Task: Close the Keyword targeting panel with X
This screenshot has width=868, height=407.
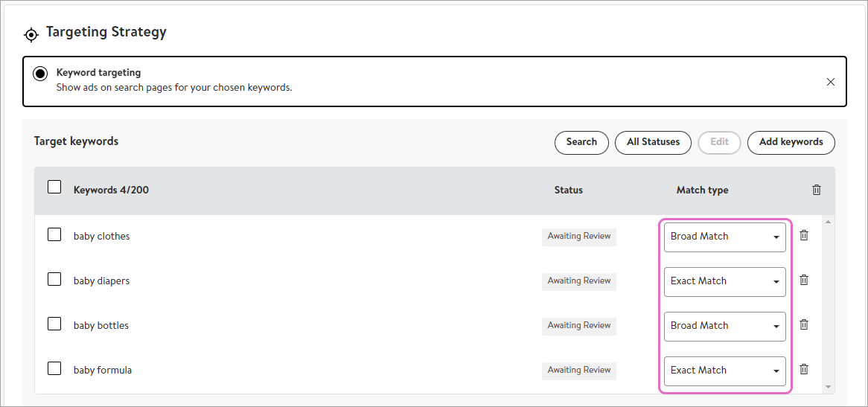Action: click(831, 82)
